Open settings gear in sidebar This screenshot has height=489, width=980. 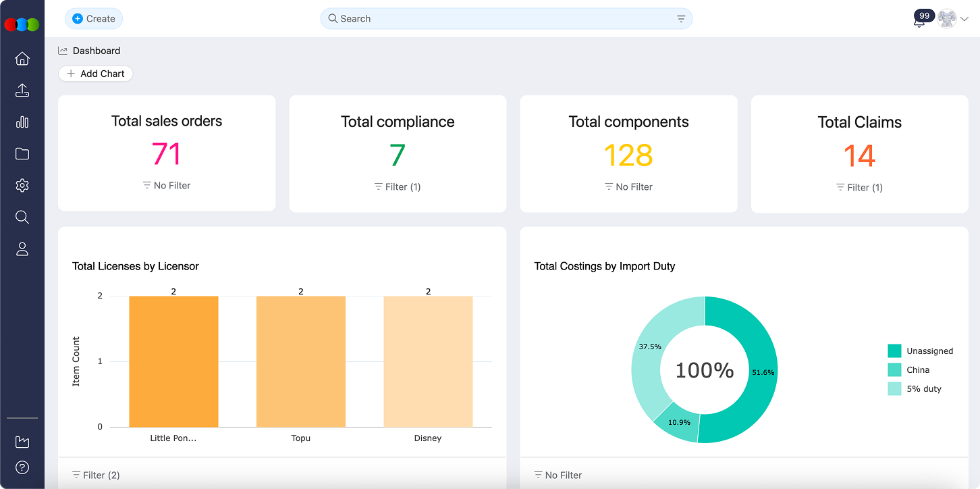click(x=22, y=186)
